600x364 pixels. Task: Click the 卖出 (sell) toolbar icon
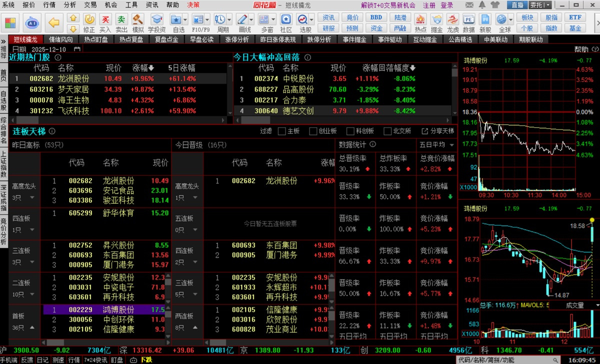121,22
